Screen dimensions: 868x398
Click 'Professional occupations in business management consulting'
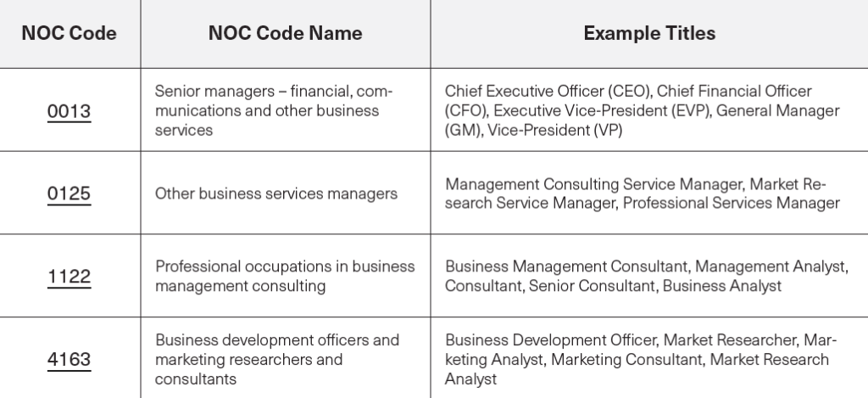point(285,277)
